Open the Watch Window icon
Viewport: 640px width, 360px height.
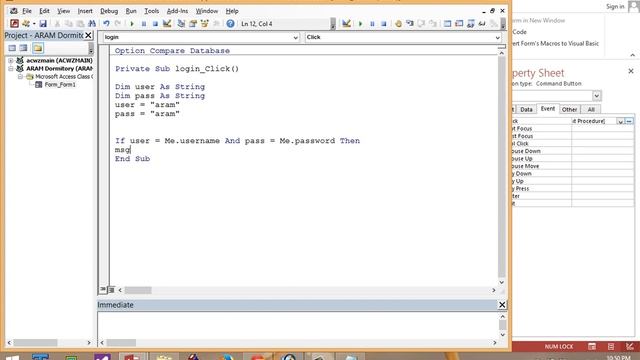(x=471, y=24)
